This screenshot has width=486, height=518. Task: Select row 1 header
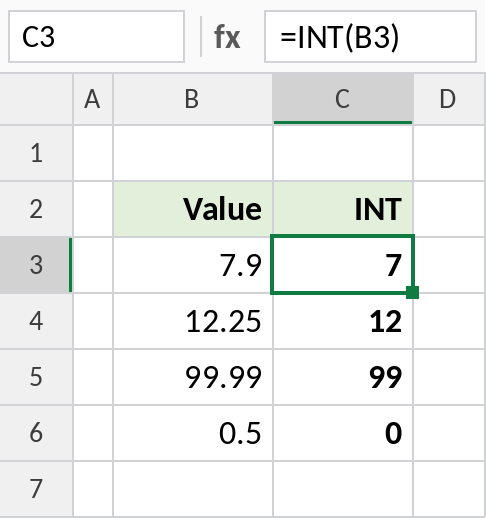pos(36,153)
